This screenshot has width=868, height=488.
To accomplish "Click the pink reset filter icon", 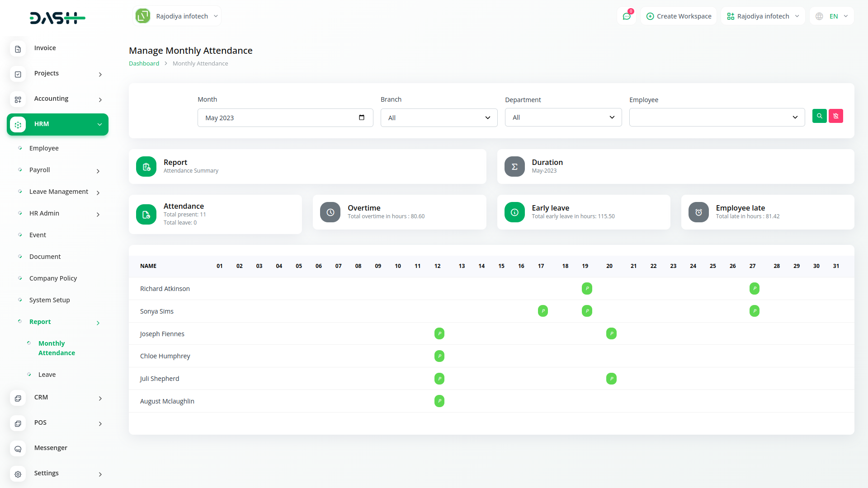I will pos(836,116).
